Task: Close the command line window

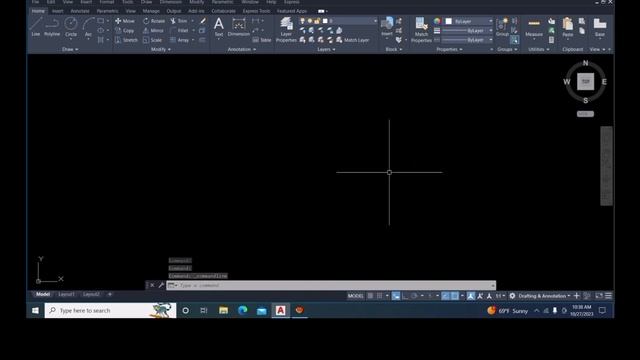Action: [x=152, y=285]
